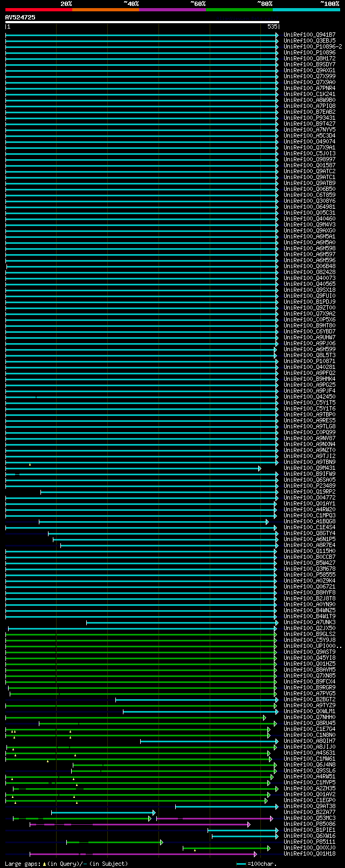Click the query end position label 535
The width and height of the screenshot is (345, 868).
tap(272, 26)
